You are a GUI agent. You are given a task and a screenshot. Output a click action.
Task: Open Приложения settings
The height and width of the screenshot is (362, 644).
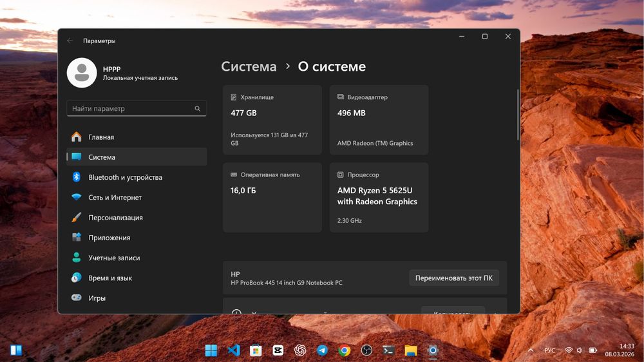point(137,238)
